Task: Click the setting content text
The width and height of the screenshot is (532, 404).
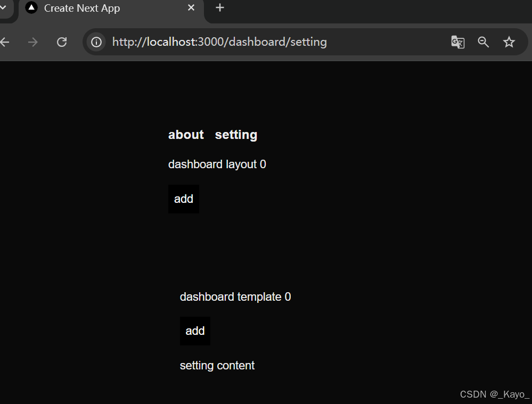Action: tap(217, 365)
